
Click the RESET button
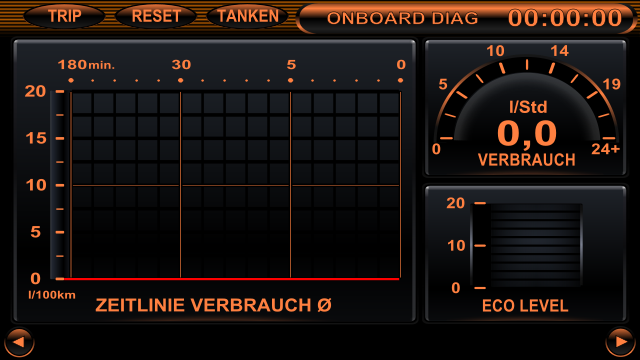pos(156,16)
